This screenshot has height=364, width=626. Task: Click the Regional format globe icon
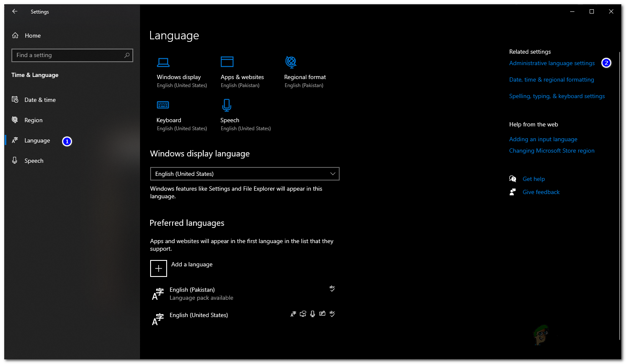[x=291, y=62]
